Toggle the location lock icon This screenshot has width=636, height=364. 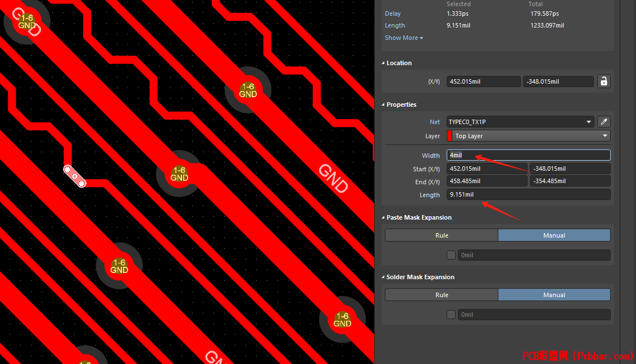coord(603,81)
